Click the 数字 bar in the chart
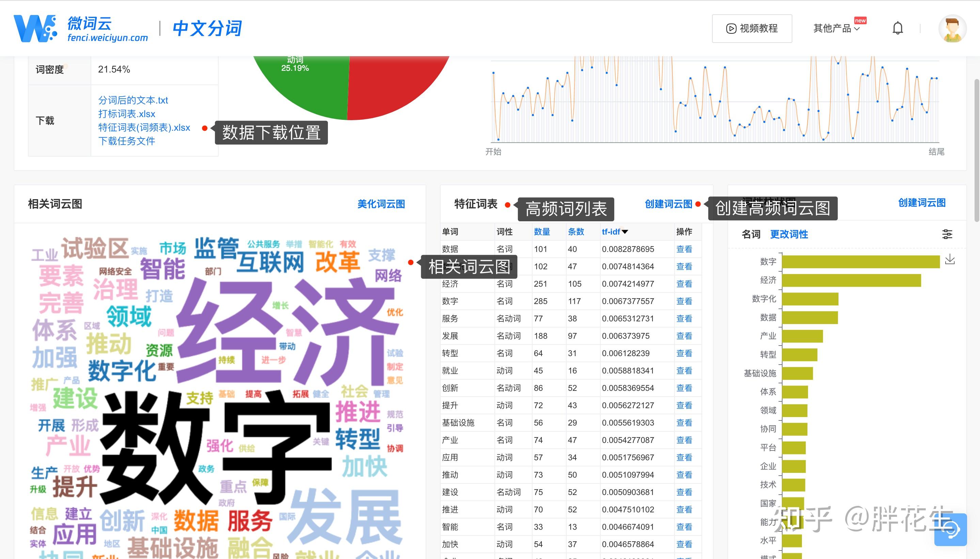Viewport: 980px width, 559px height. click(861, 261)
